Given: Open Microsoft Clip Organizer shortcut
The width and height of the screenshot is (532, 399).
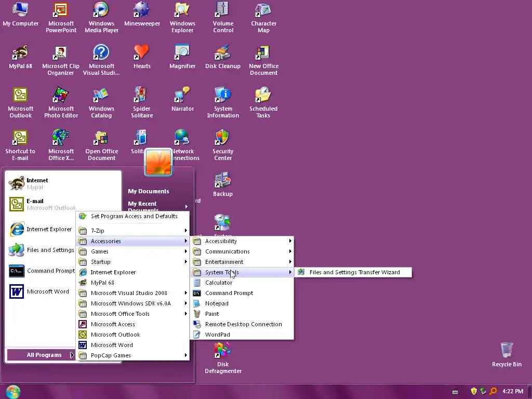Looking at the screenshot, I should tap(61, 60).
